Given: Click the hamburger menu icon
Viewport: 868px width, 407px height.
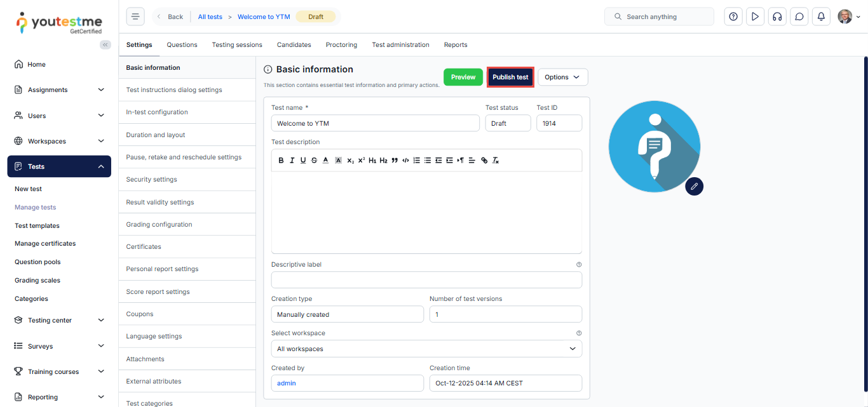Looking at the screenshot, I should click(x=135, y=17).
